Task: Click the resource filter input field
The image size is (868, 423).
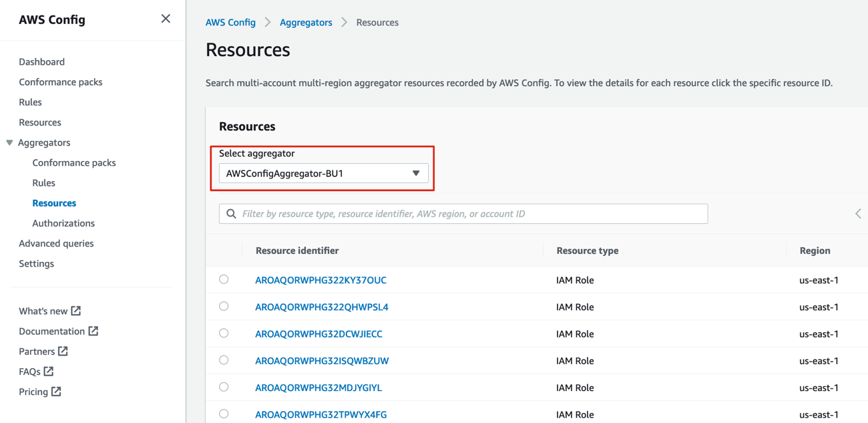Action: pos(463,213)
